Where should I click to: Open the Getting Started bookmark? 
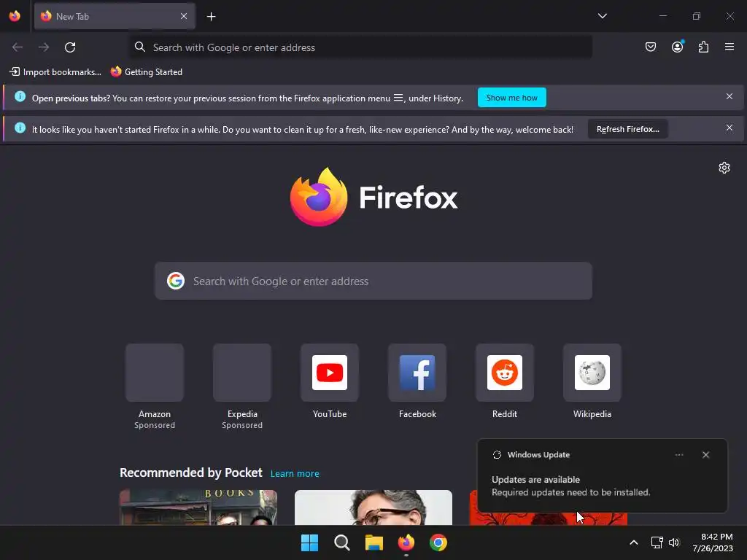(x=147, y=72)
